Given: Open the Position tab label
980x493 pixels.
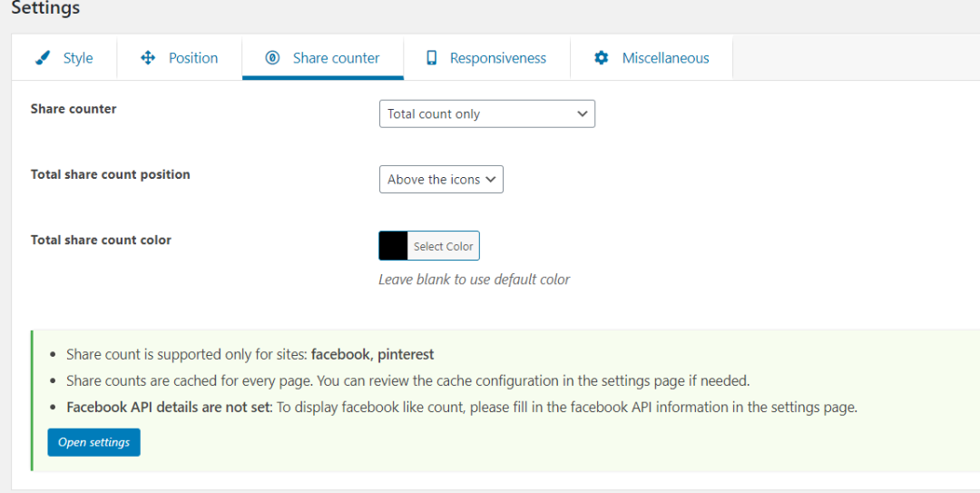Looking at the screenshot, I should coord(193,58).
